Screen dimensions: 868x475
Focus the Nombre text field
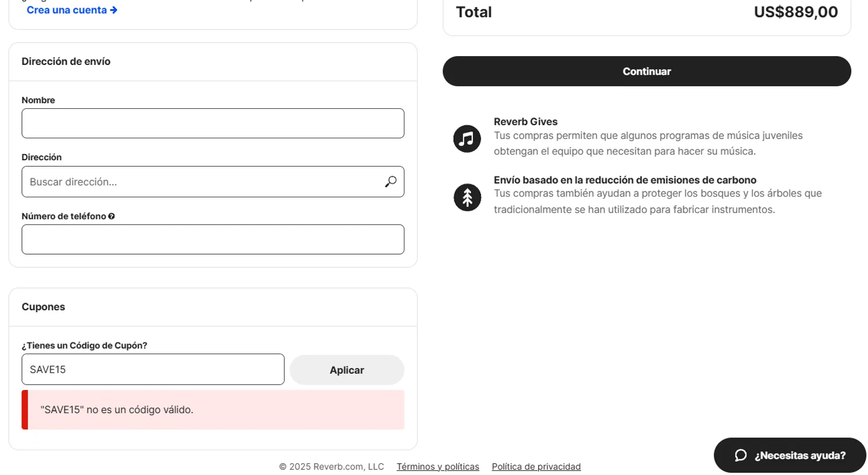[212, 123]
